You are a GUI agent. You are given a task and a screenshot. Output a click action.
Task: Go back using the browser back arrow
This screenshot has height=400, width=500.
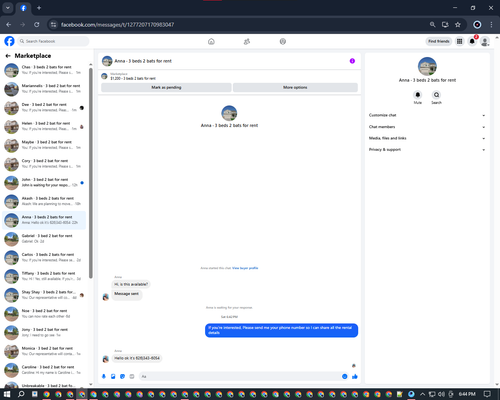[9, 25]
